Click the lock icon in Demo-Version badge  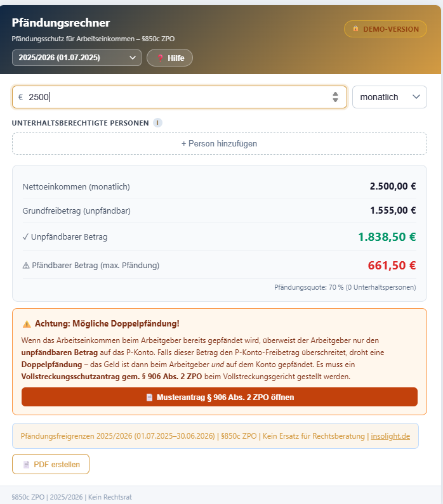(x=355, y=29)
